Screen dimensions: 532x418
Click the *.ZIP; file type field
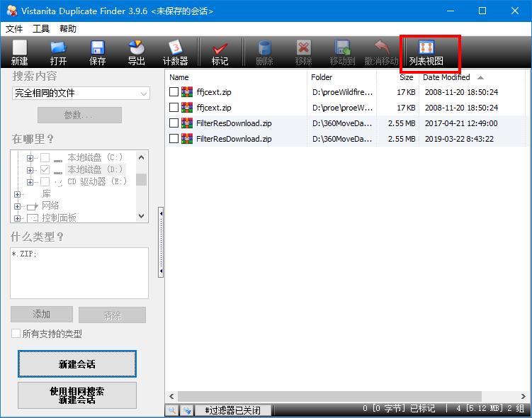[79, 273]
